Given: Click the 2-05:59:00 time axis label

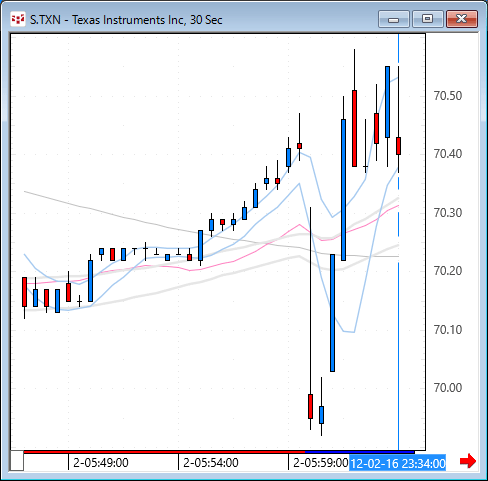Looking at the screenshot, I should 321,463.
